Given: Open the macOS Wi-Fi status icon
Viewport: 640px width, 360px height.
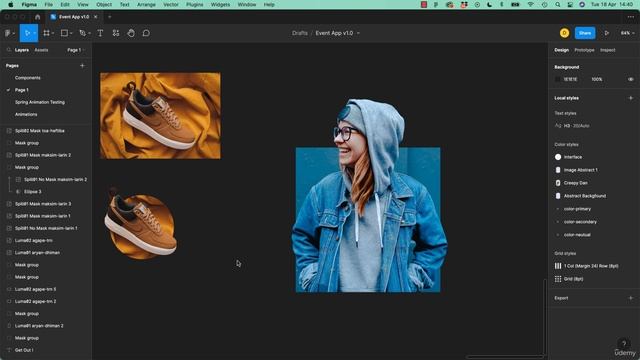Looking at the screenshot, I should (530, 4).
